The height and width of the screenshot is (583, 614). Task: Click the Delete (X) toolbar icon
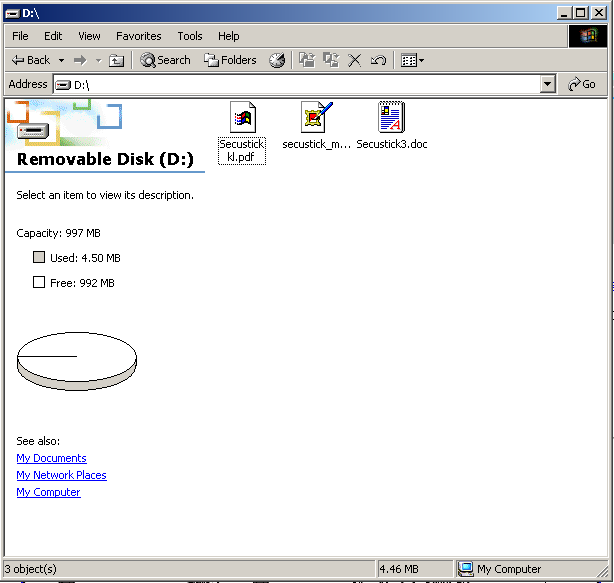(x=354, y=60)
